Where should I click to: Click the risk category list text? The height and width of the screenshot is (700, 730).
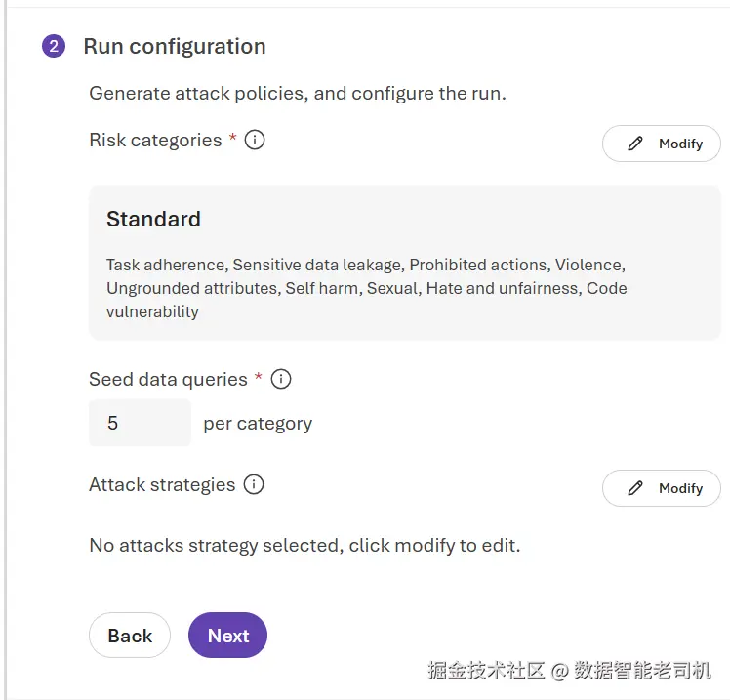tap(366, 288)
